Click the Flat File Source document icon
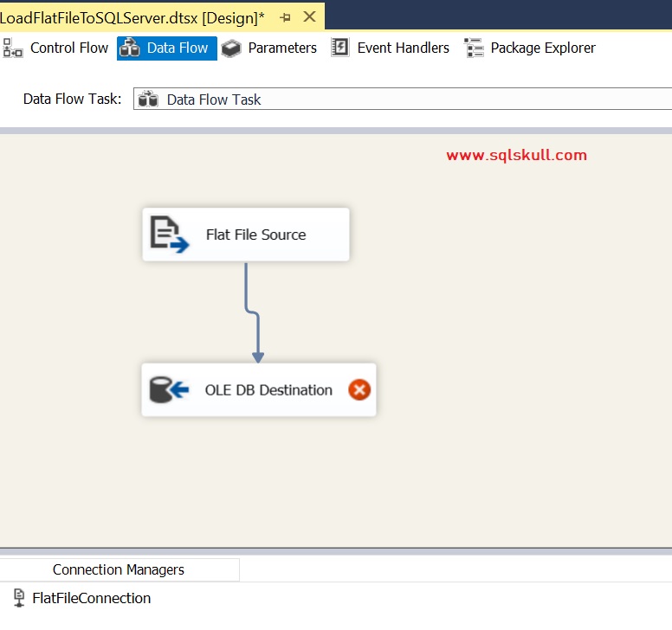 (169, 235)
